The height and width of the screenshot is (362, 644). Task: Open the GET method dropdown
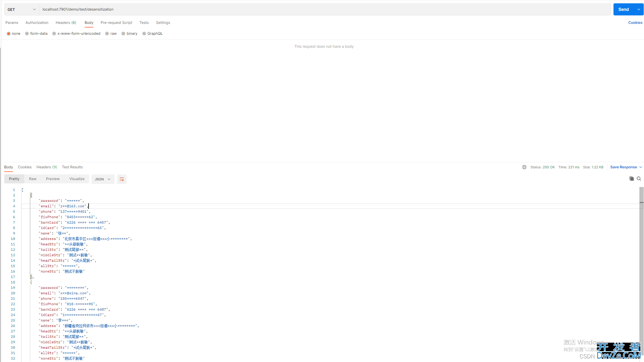coord(21,9)
